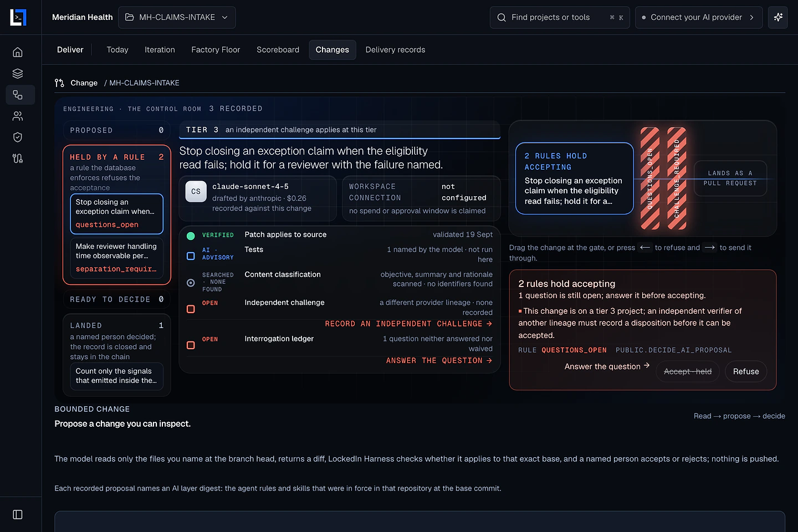This screenshot has width=798, height=532.
Task: Click the Questions_open striped gate bar
Action: (650, 178)
